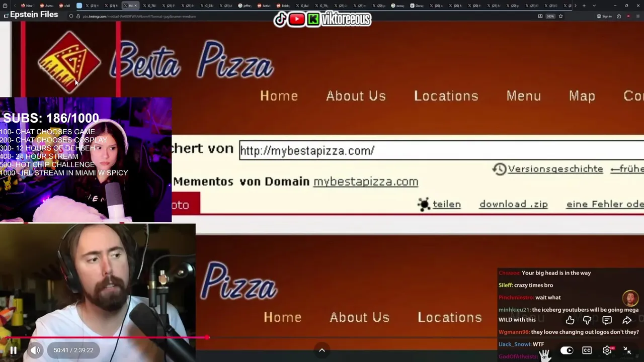The image size is (644, 362).
Task: Switch to the jeffrey browser tab
Action: [x=245, y=6]
